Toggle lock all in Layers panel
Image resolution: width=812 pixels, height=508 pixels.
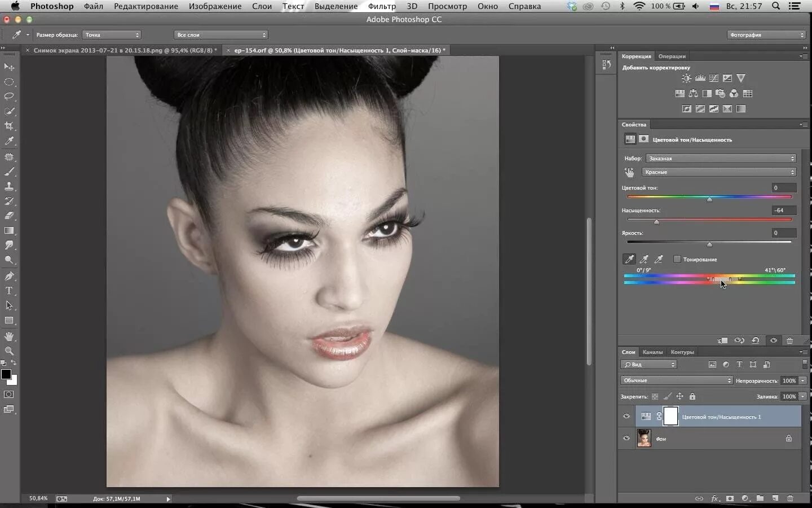click(x=692, y=397)
